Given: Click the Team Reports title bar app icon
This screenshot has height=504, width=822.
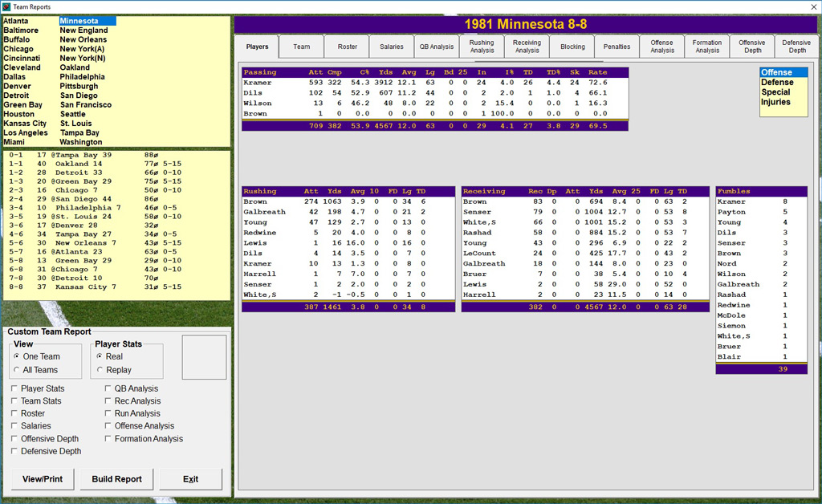Looking at the screenshot, I should pos(6,6).
